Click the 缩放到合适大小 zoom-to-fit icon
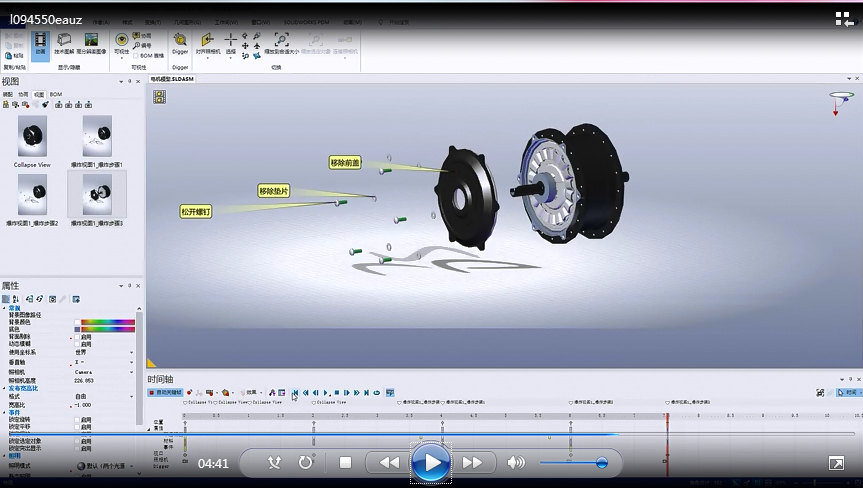The height and width of the screenshot is (488, 863). [x=281, y=40]
